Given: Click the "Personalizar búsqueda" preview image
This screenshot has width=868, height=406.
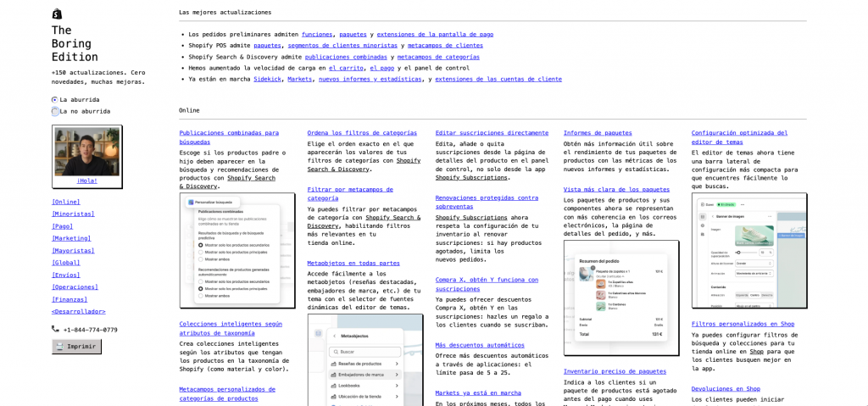Looking at the screenshot, I should pyautogui.click(x=237, y=250).
